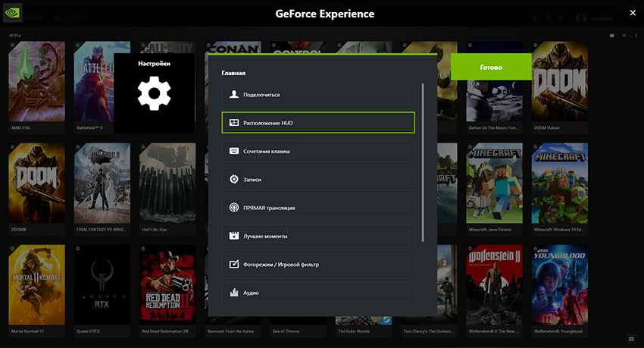Select the Final Fantasy XV game cover
644x348 pixels.
(102, 182)
